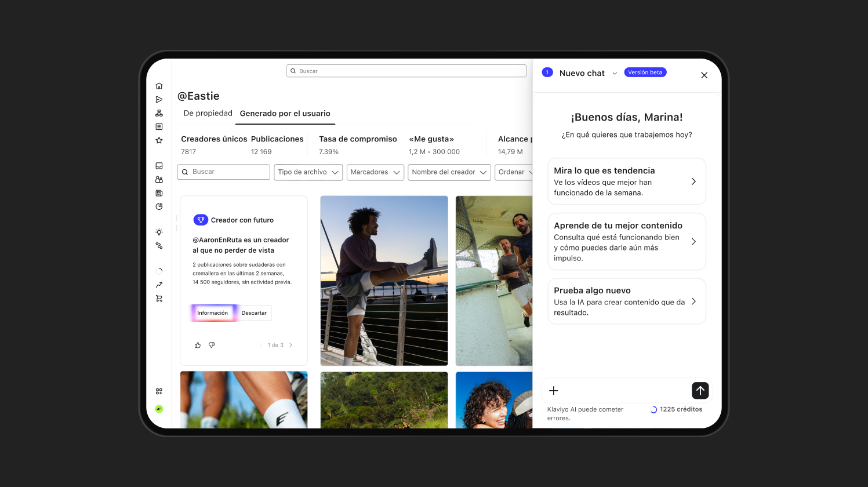
Task: Open the add-apps grid icon in the sidebar
Action: [159, 391]
